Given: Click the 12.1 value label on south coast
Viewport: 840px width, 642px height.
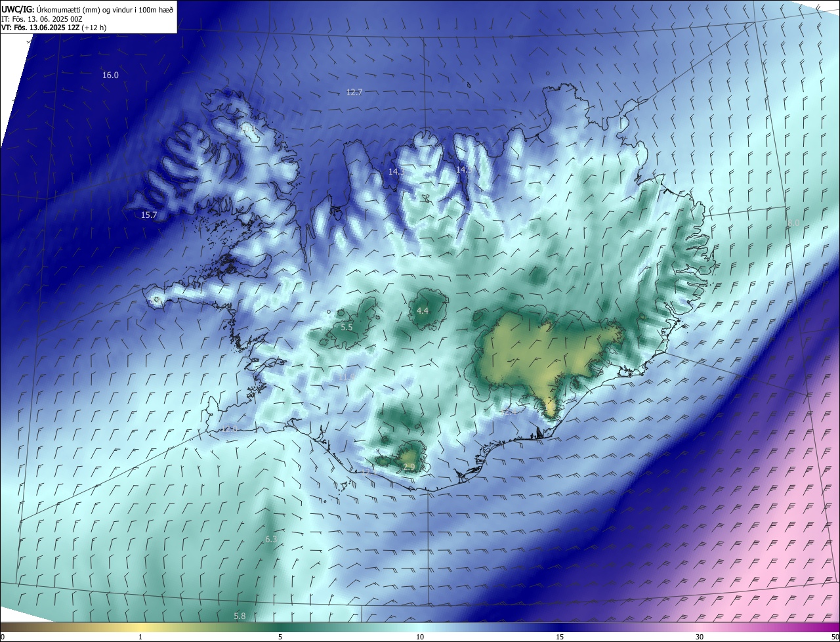Looking at the screenshot, I should [x=367, y=471].
